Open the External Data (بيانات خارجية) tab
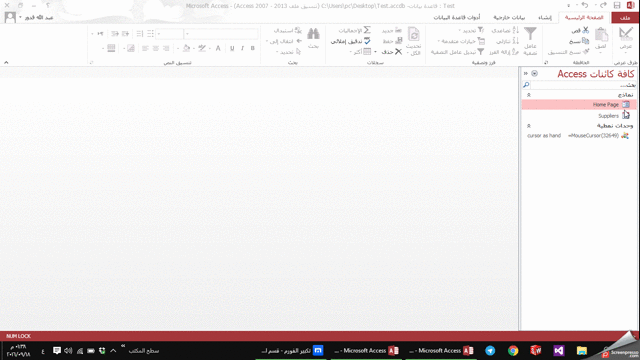640x360 pixels. tap(509, 18)
